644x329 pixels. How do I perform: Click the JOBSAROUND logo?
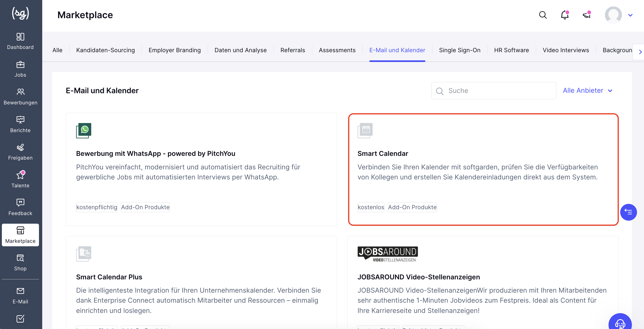pyautogui.click(x=388, y=254)
